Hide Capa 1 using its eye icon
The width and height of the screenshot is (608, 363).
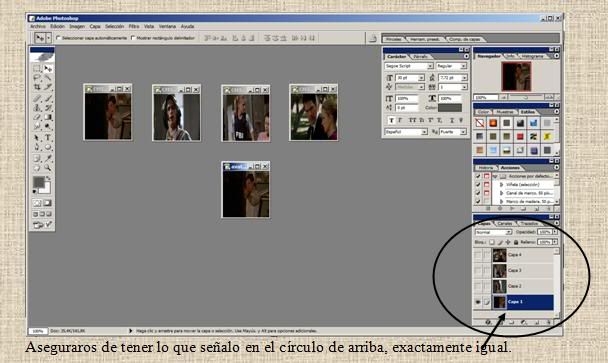click(x=478, y=302)
